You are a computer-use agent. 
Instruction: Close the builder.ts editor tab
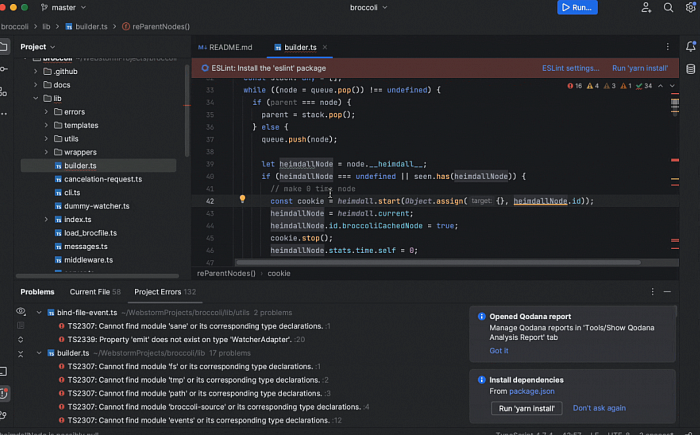click(x=325, y=47)
